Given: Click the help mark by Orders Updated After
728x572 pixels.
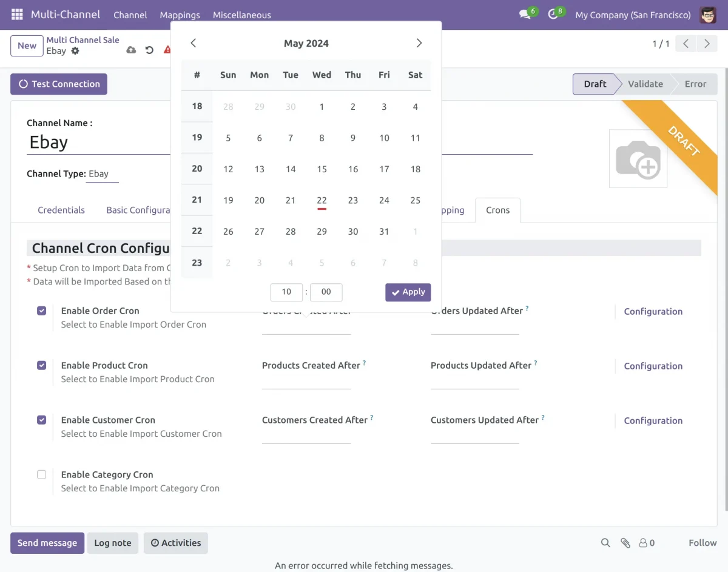Looking at the screenshot, I should [x=527, y=309].
